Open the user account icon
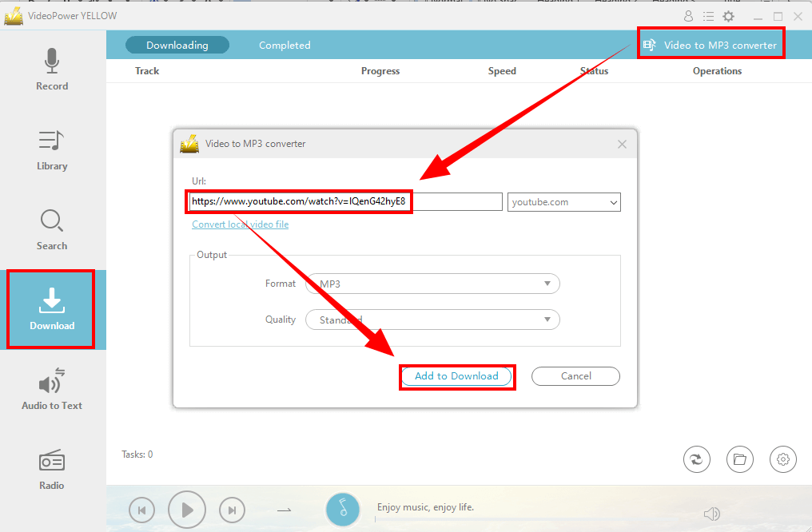The width and height of the screenshot is (812, 532). click(688, 16)
